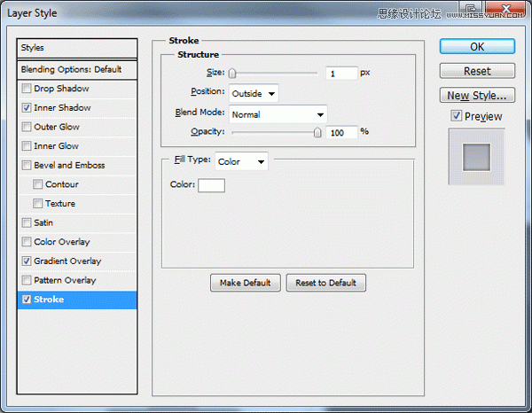Click the New Style... button
This screenshot has width=532, height=413.
477,96
